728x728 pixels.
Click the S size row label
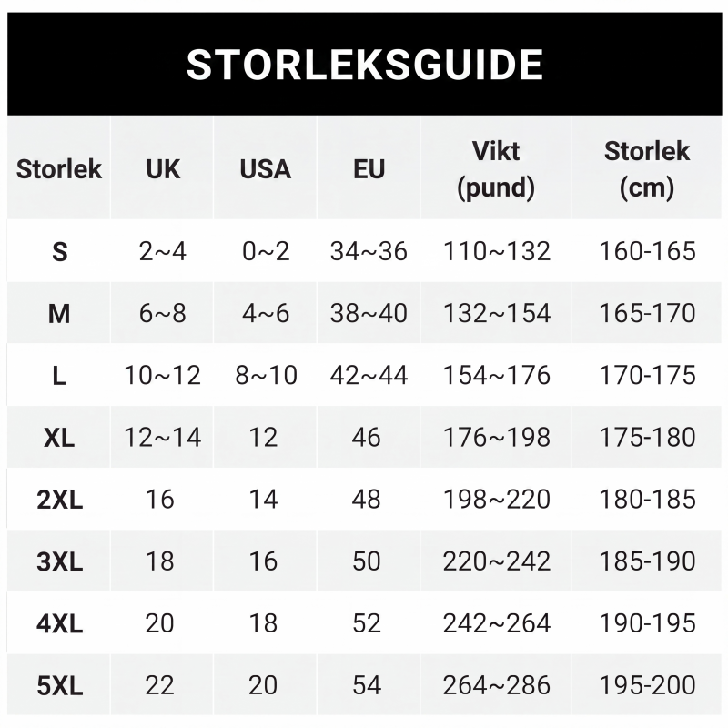point(59,251)
